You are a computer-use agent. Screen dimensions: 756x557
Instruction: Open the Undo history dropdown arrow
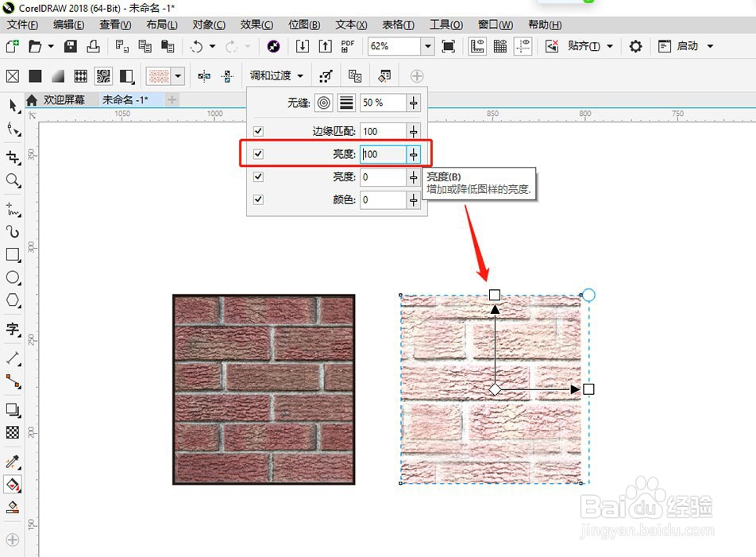[212, 46]
